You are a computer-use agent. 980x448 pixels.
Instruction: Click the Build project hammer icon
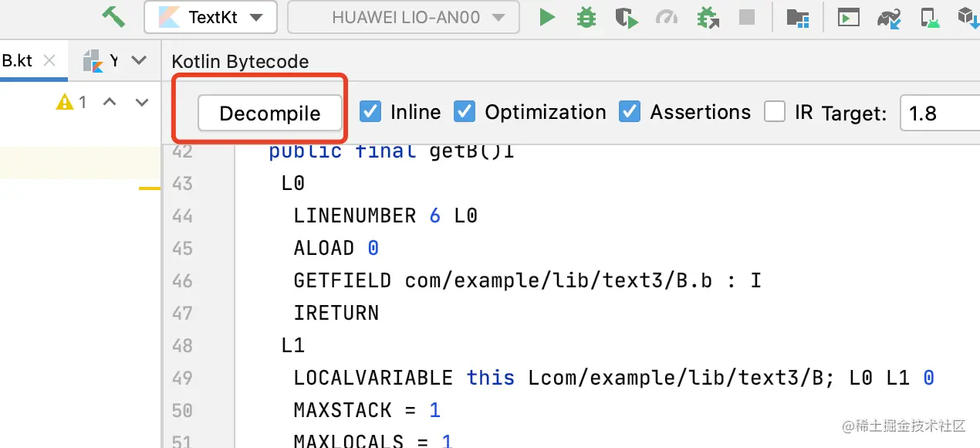click(x=113, y=16)
